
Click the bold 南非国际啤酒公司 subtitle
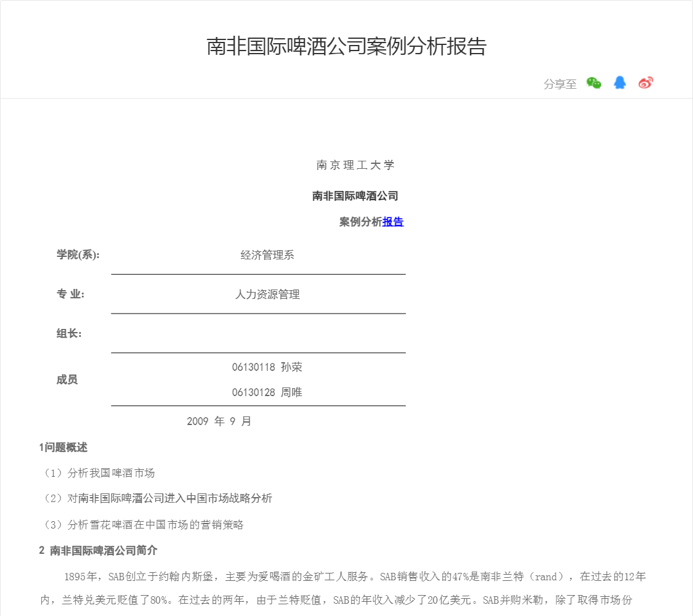coord(355,196)
